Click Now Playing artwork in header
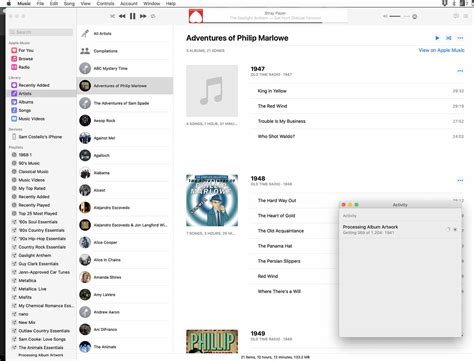 (196, 16)
